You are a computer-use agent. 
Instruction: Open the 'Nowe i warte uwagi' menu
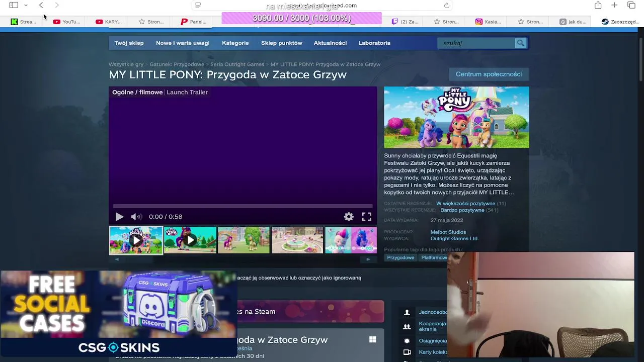click(x=183, y=43)
